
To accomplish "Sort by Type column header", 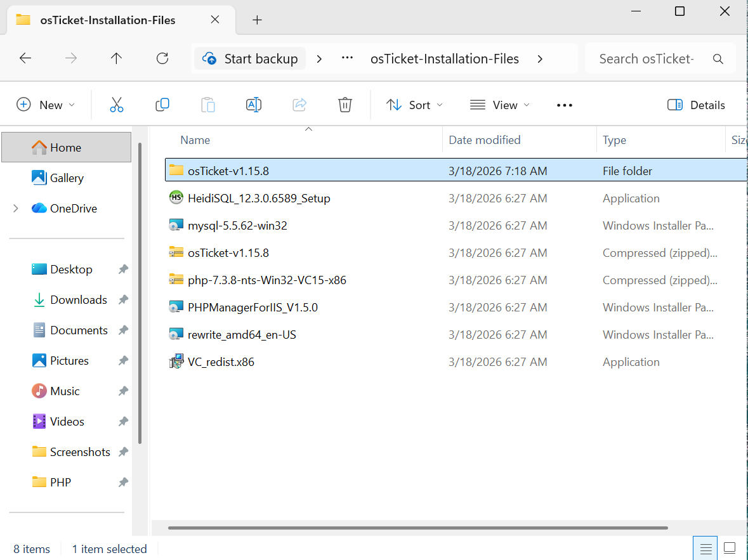I will click(614, 140).
